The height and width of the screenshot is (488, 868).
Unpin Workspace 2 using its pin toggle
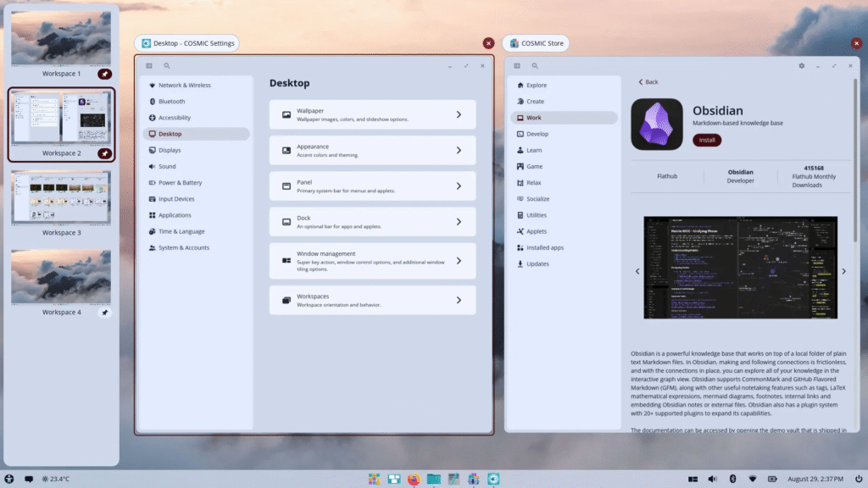[x=104, y=153]
